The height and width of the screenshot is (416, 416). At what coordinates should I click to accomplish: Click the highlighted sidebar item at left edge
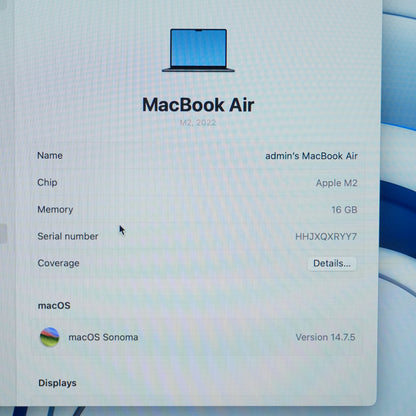(3, 233)
